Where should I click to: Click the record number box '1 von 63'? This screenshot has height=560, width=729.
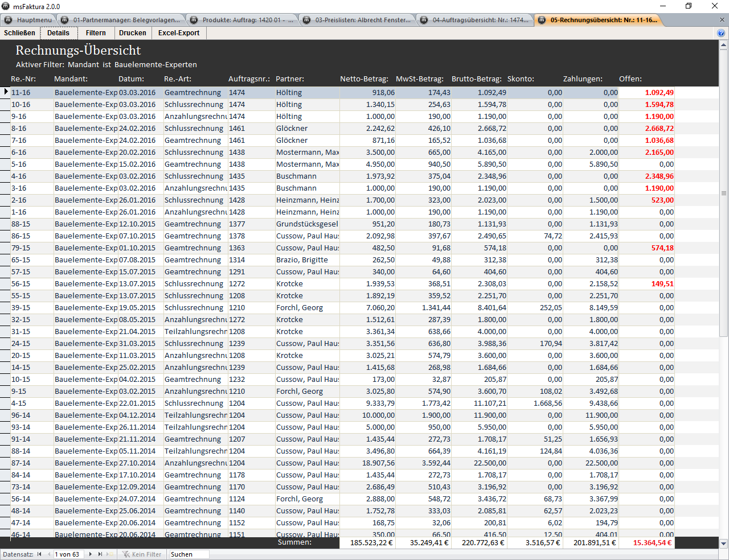(x=67, y=554)
